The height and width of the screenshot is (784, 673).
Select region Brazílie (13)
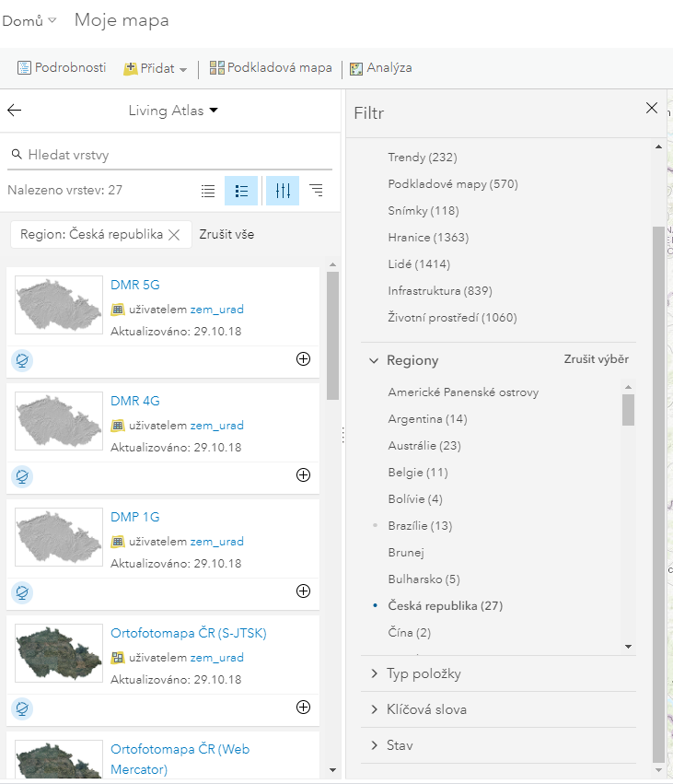[420, 526]
